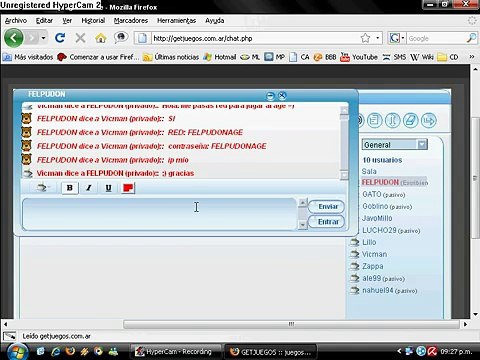Click the text cursor chat toolbar icon
The width and height of the screenshot is (480, 360).
point(393,120)
